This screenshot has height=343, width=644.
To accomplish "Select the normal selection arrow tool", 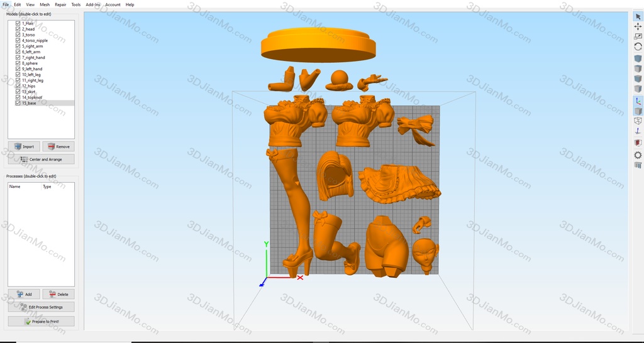I will pos(638,17).
